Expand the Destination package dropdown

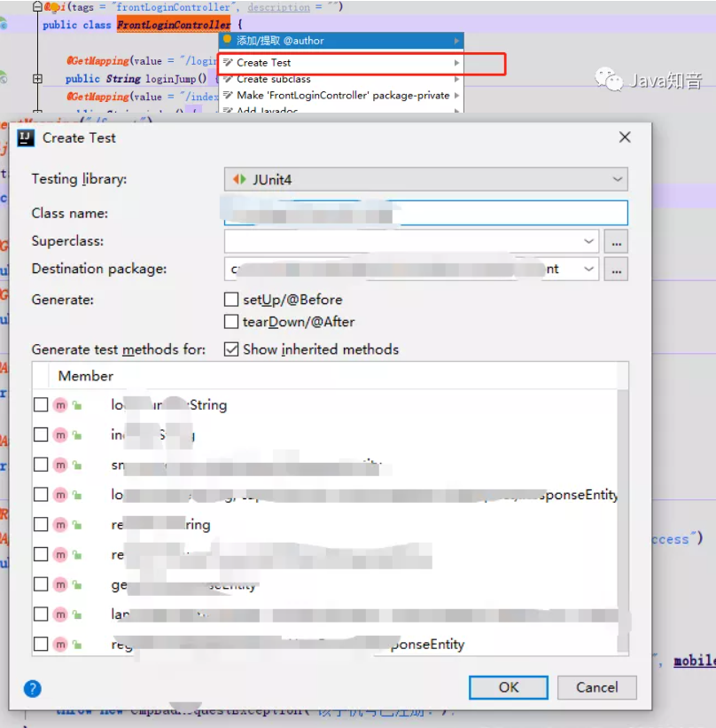[x=588, y=269]
